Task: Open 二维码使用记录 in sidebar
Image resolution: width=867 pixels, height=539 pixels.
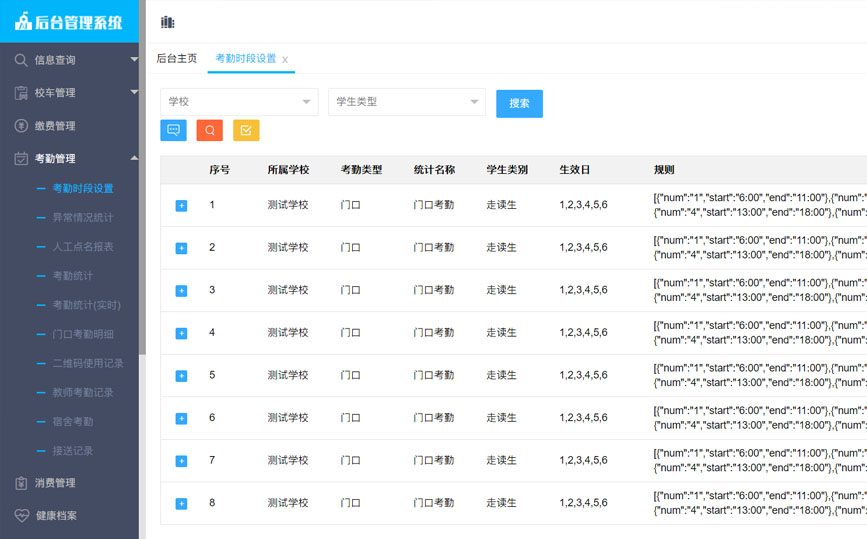Action: coord(88,363)
